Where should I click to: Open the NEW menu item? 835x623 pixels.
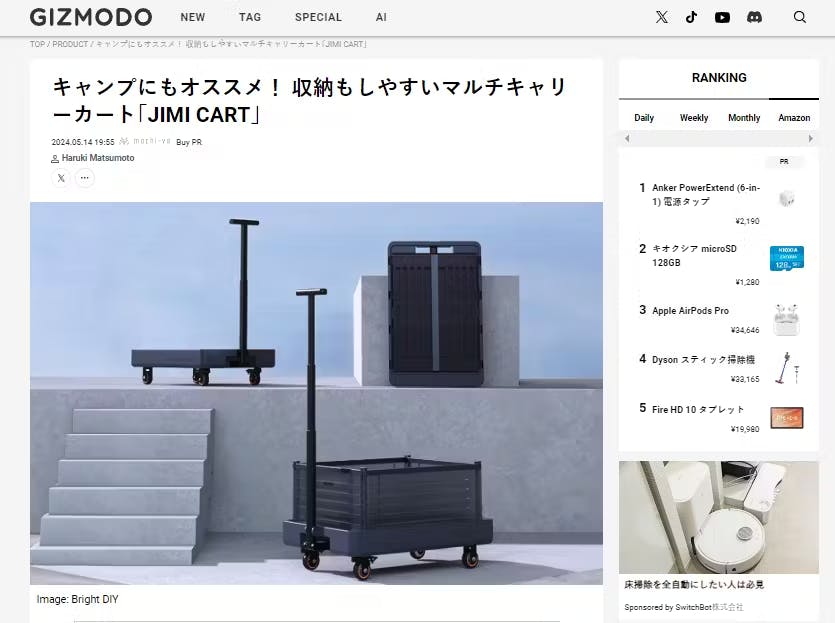pyautogui.click(x=193, y=17)
